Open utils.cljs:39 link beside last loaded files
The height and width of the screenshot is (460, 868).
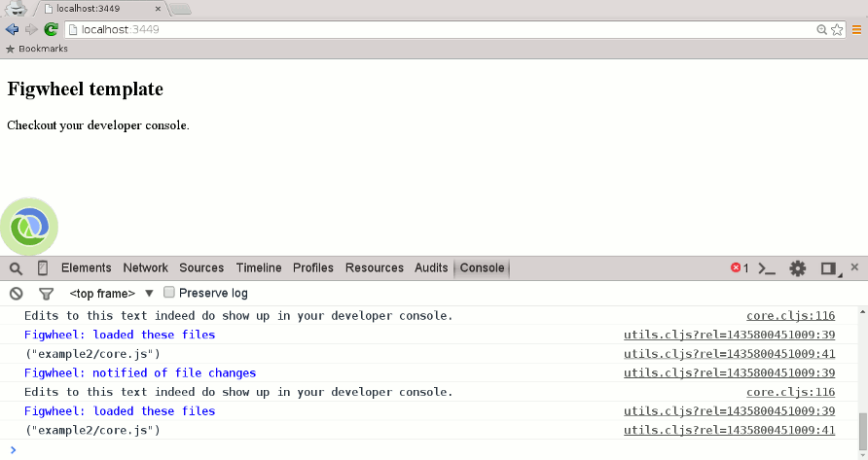tap(729, 410)
